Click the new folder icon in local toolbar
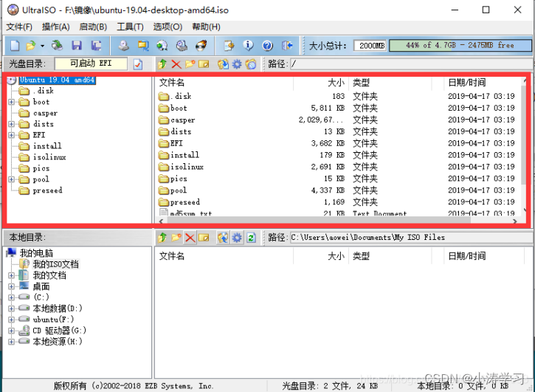 point(176,238)
